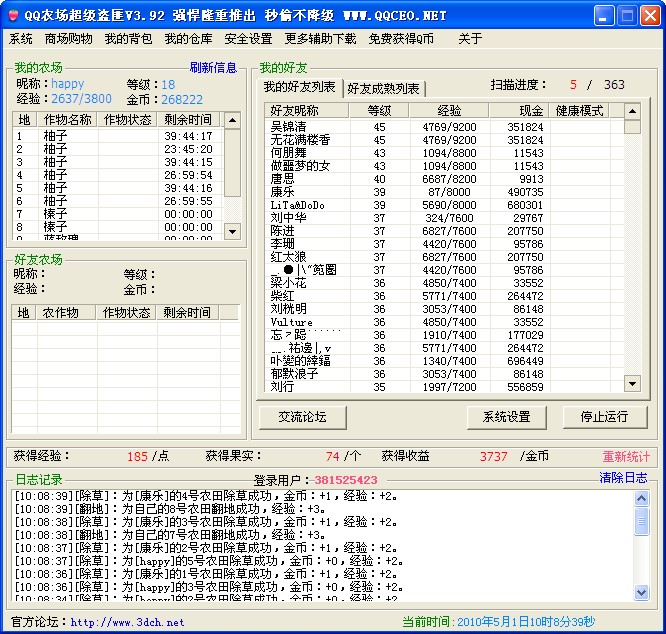The image size is (666, 634).
Task: Select plot 1 柚子 row in my farm
Action: (117, 136)
